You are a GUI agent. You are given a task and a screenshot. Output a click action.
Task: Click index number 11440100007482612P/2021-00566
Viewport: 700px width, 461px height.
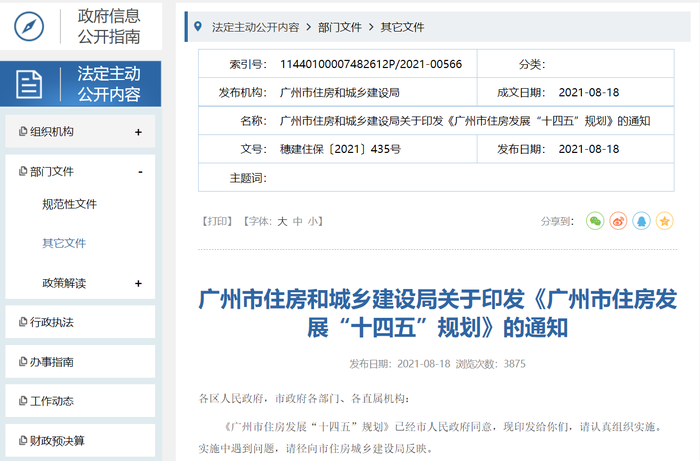pyautogui.click(x=371, y=64)
